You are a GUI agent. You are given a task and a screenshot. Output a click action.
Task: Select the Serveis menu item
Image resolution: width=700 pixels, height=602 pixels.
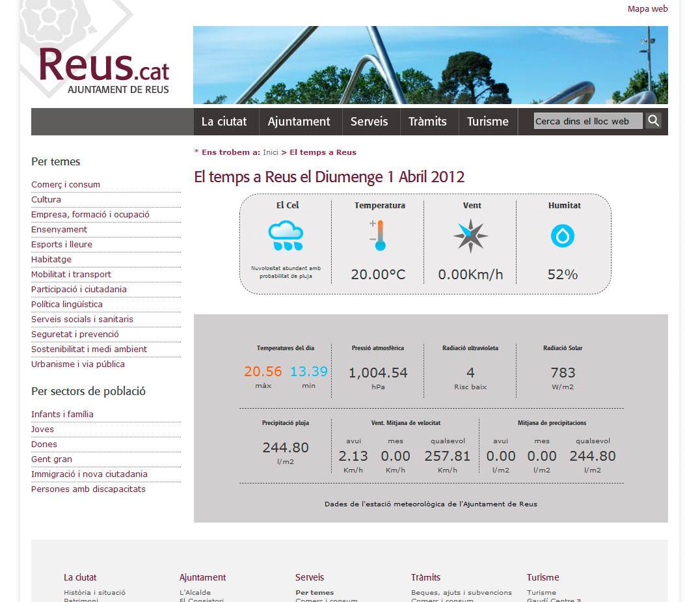pyautogui.click(x=369, y=122)
